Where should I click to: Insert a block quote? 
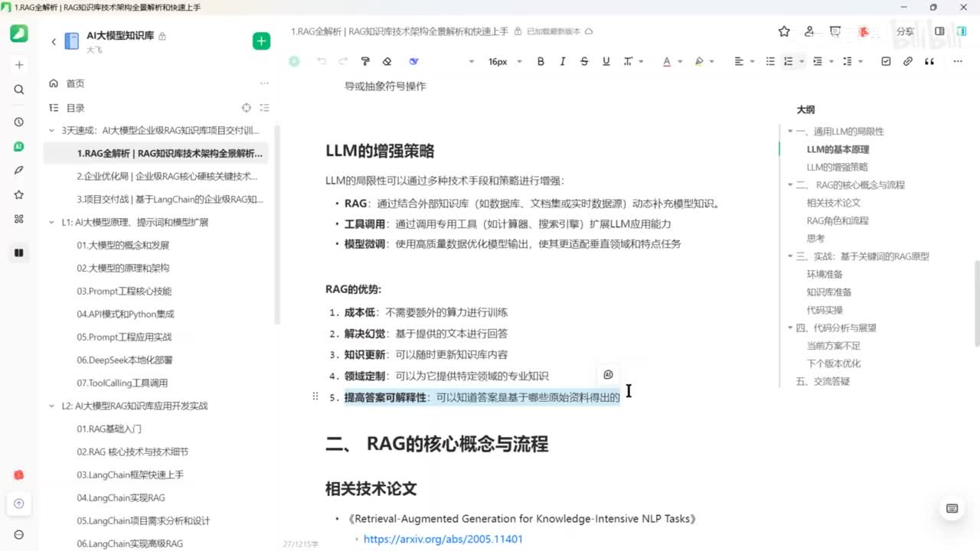click(x=929, y=61)
